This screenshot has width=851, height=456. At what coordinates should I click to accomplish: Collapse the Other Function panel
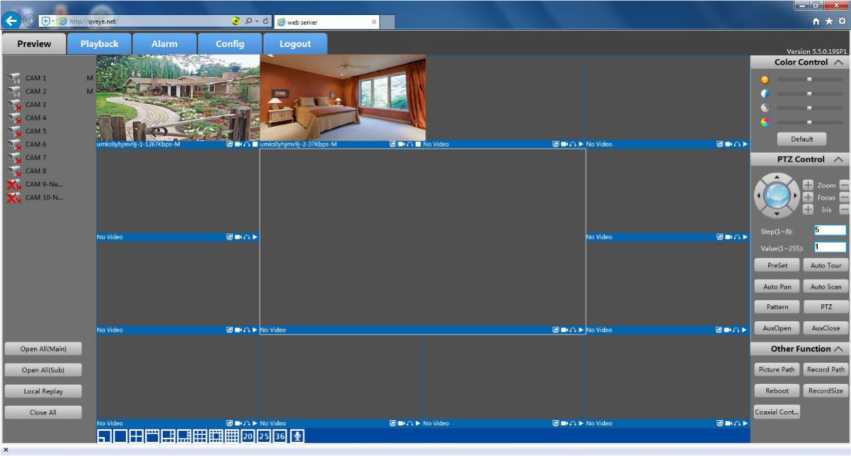click(x=838, y=349)
